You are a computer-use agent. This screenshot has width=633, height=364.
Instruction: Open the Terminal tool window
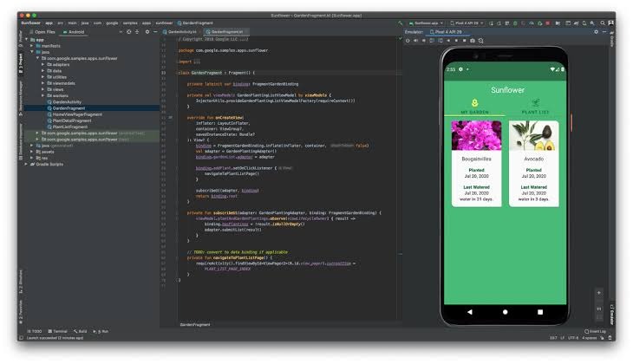tap(59, 331)
